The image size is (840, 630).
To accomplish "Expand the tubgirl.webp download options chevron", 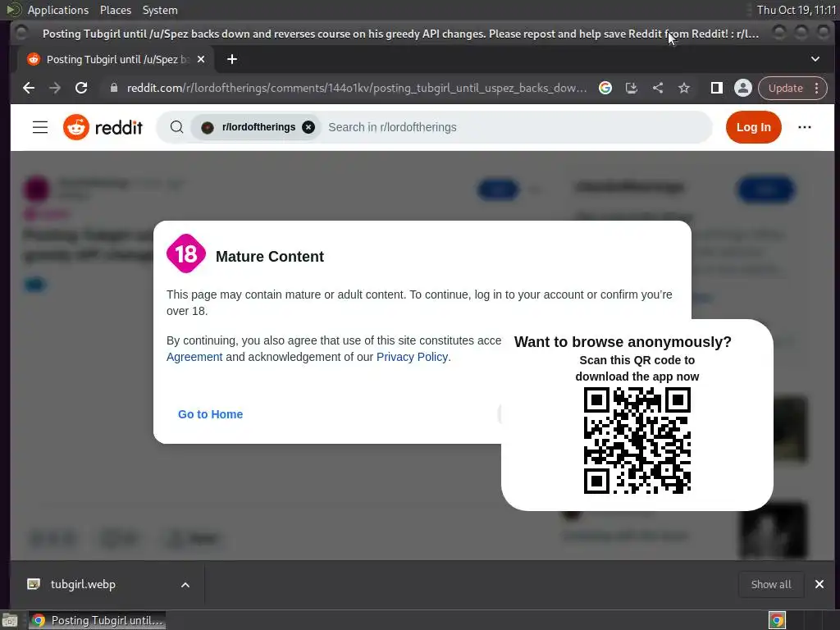I will [x=185, y=585].
